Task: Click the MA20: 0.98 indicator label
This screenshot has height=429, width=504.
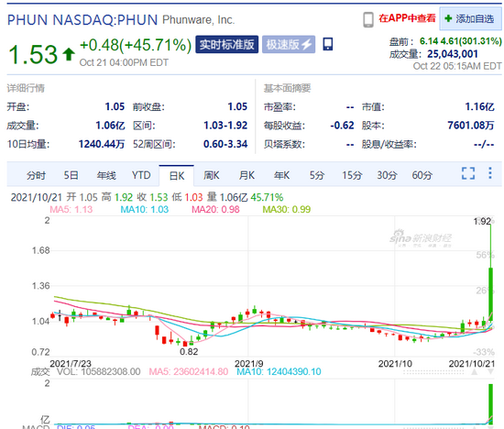Action: tap(215, 210)
